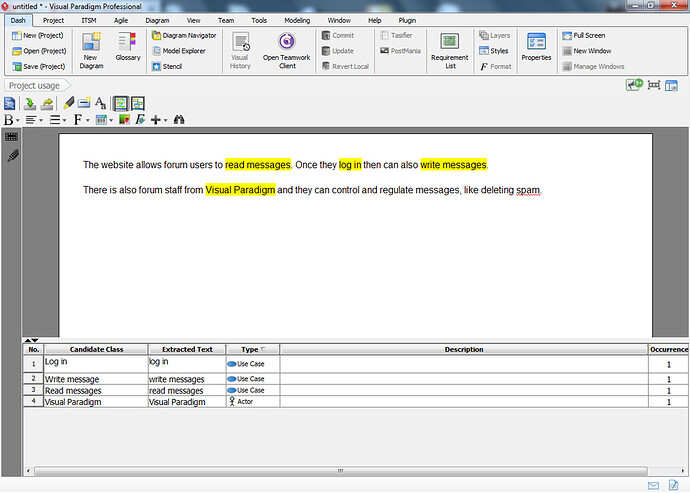Image resolution: width=690 pixels, height=493 pixels.
Task: Click the New (Project) button
Action: click(37, 36)
